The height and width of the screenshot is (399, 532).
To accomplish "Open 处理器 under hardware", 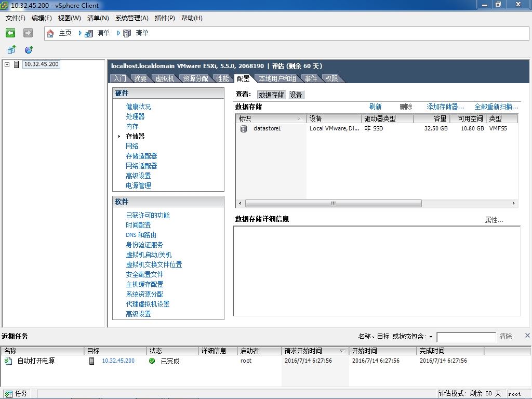I will (136, 117).
